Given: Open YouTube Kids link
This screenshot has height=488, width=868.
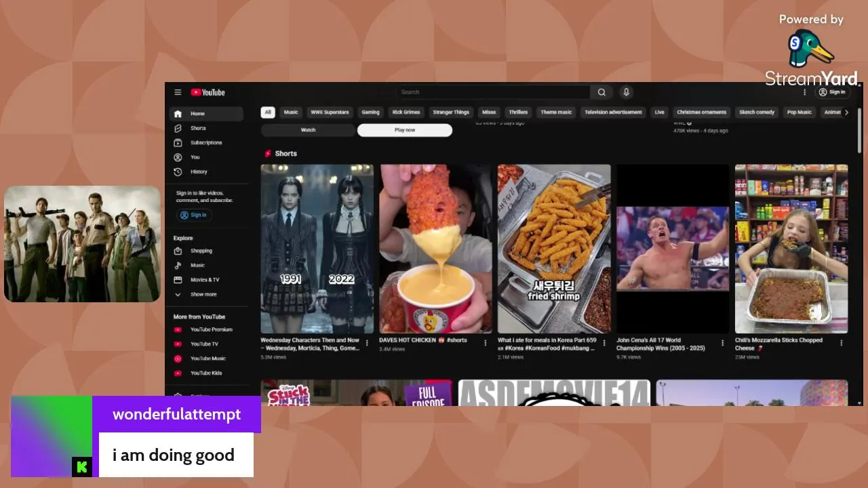Looking at the screenshot, I should pos(205,373).
